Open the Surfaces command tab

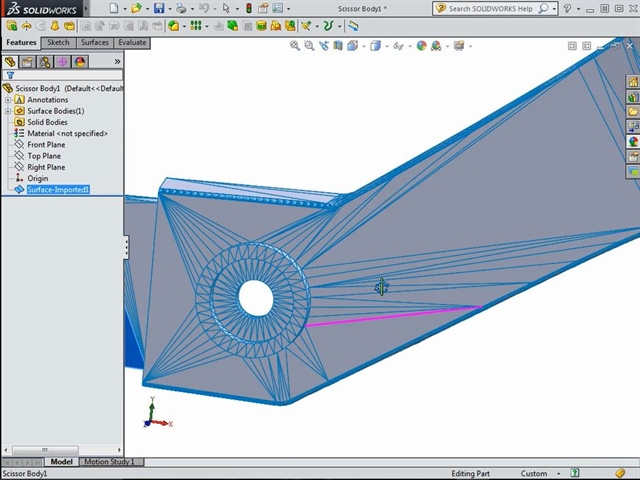[x=95, y=42]
